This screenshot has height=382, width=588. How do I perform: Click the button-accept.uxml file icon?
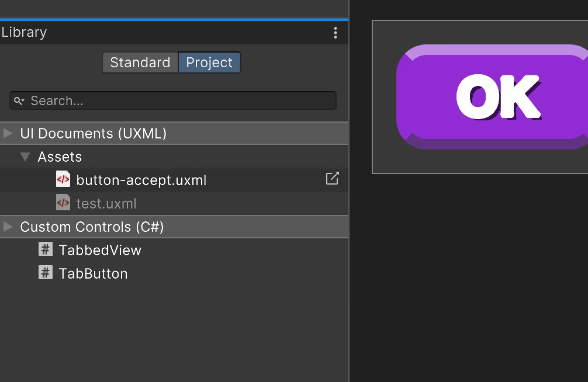click(63, 179)
